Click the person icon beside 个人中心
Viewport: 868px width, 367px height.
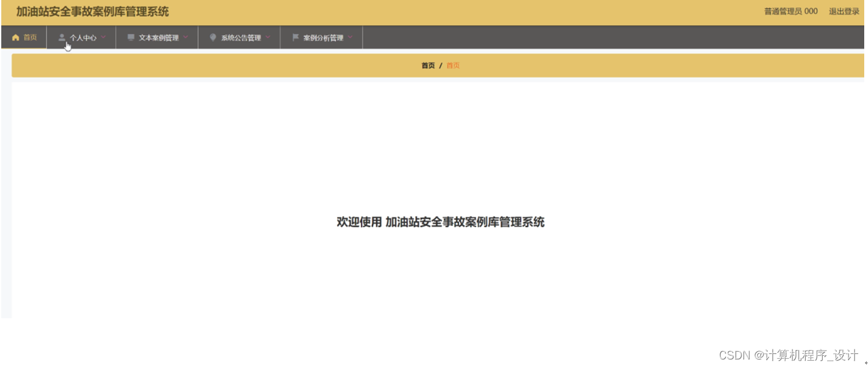62,38
